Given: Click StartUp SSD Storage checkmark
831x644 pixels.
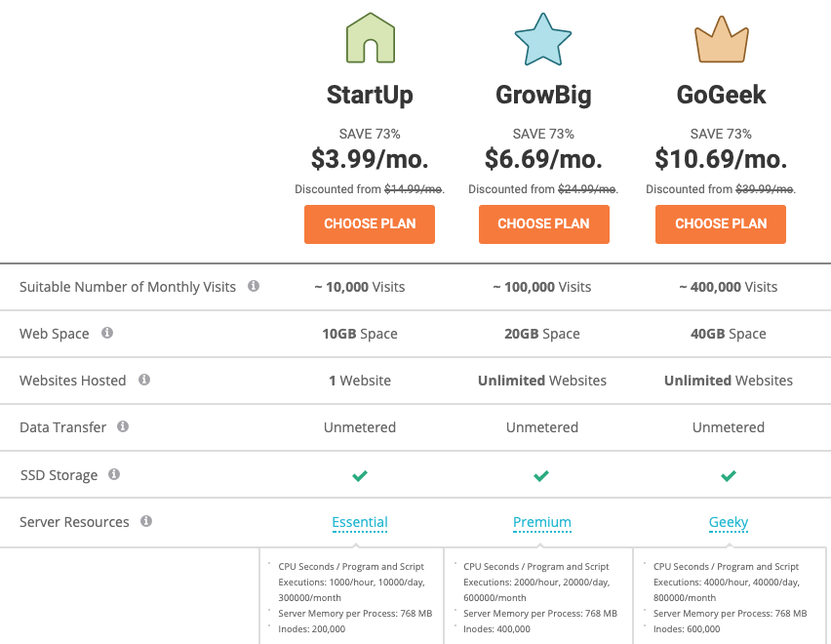Looking at the screenshot, I should [360, 476].
